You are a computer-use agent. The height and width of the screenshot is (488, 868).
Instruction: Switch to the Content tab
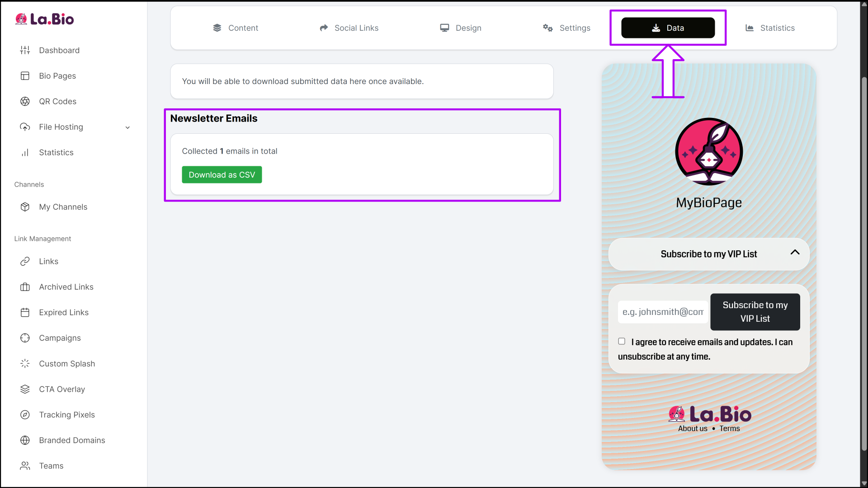pos(236,28)
